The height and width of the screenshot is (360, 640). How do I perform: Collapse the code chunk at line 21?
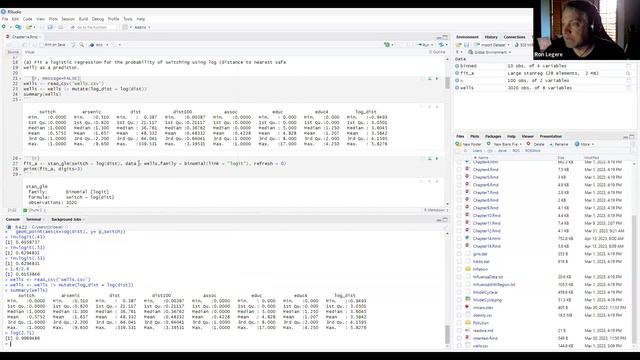pyautogui.click(x=20, y=78)
